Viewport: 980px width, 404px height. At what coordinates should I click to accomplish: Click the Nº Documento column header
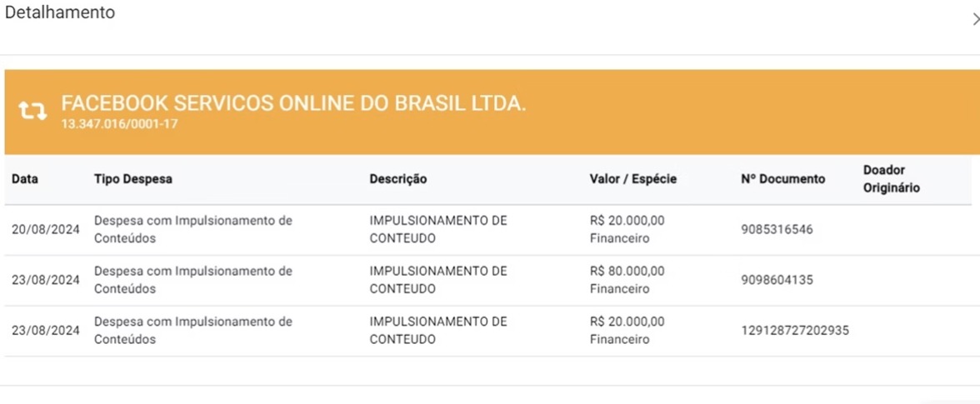[783, 179]
